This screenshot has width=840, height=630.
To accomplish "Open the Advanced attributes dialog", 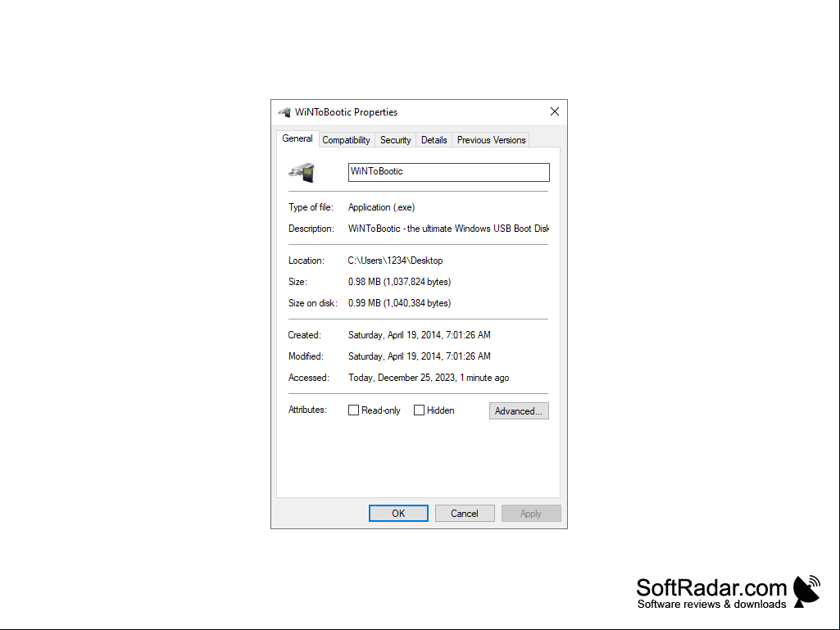I will click(x=519, y=411).
